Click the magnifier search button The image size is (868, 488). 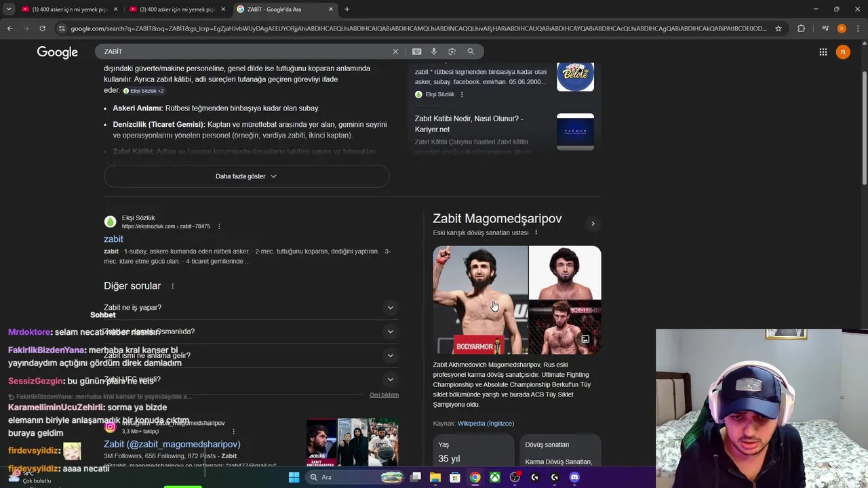pyautogui.click(x=471, y=52)
